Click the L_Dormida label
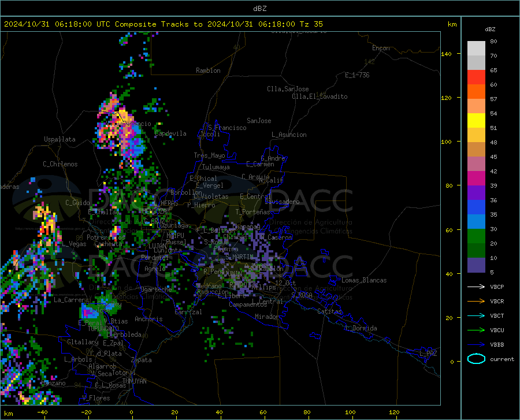This screenshot has height=420, width=520. (x=361, y=328)
